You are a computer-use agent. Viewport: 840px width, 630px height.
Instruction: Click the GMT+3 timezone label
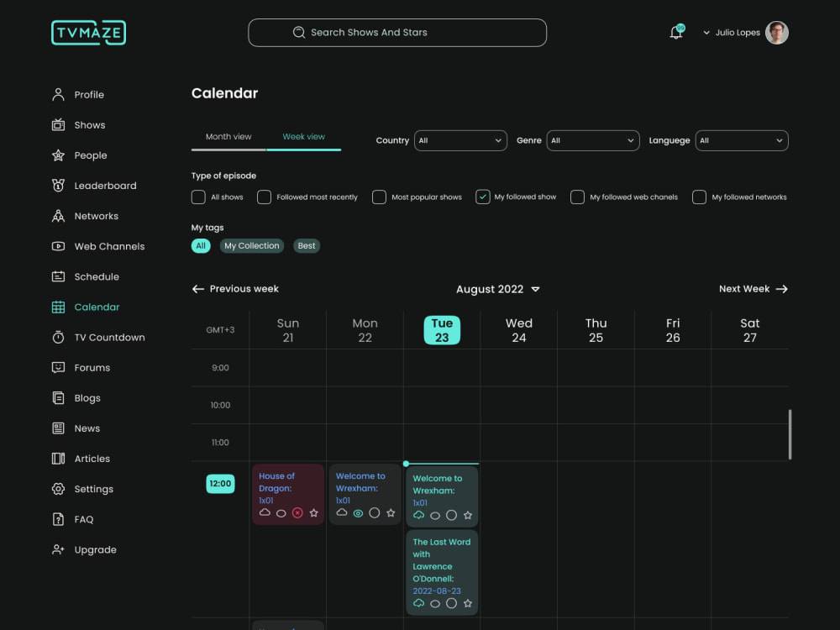220,330
